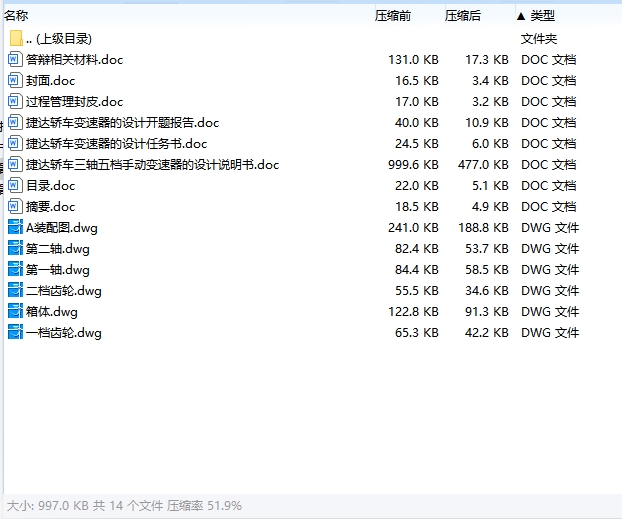Click the Word icon of 目录.doc

tap(15, 186)
